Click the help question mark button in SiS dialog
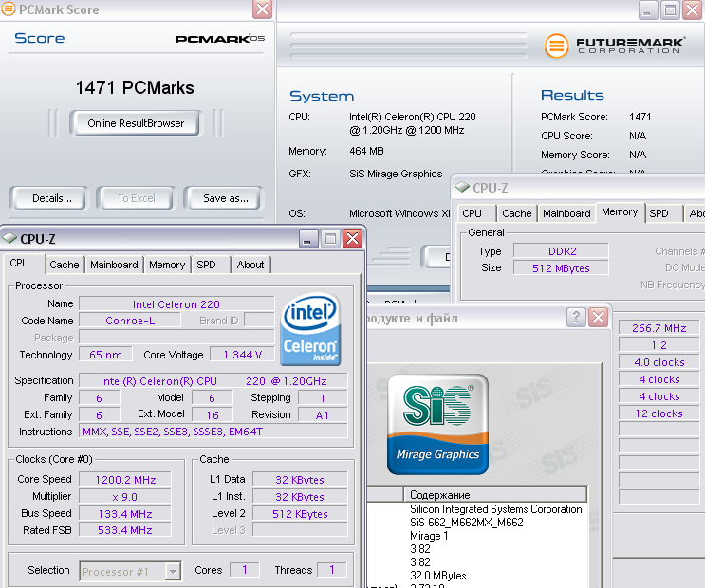 click(576, 318)
